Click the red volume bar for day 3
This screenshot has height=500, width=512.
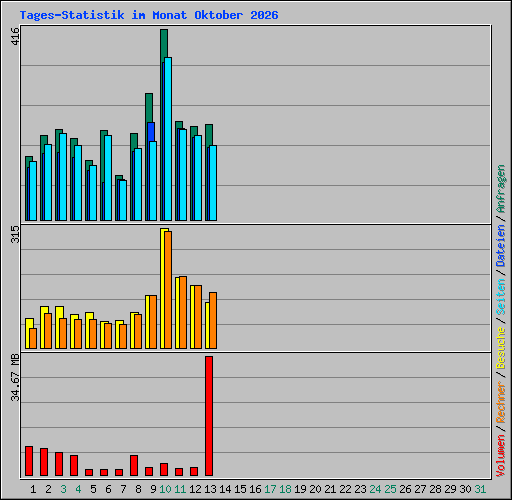59,464
